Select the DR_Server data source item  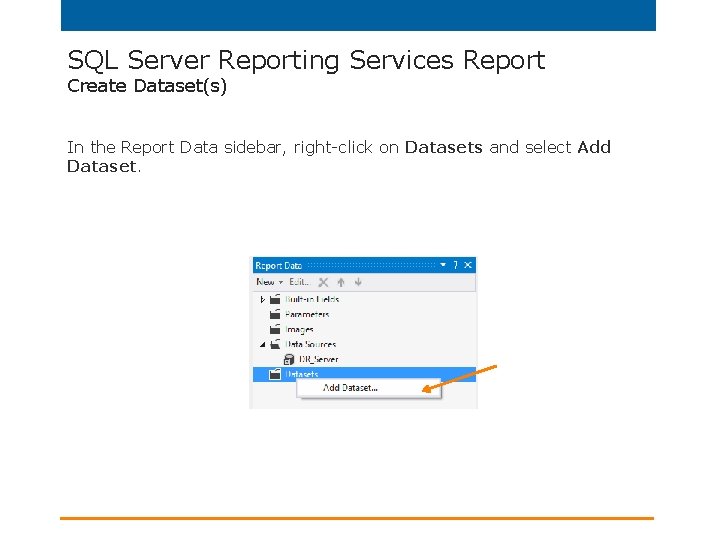click(318, 359)
